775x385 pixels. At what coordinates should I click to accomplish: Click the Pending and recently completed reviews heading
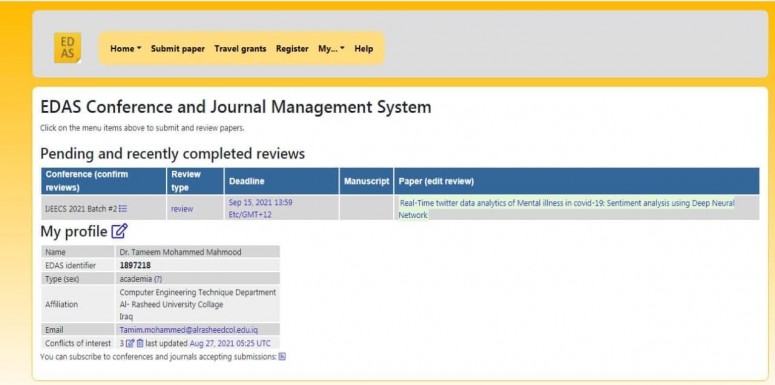pos(172,154)
